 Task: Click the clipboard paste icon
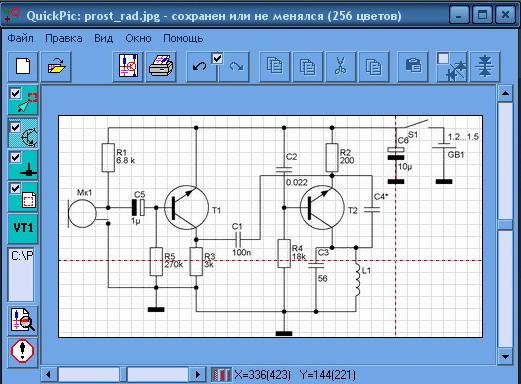point(413,66)
